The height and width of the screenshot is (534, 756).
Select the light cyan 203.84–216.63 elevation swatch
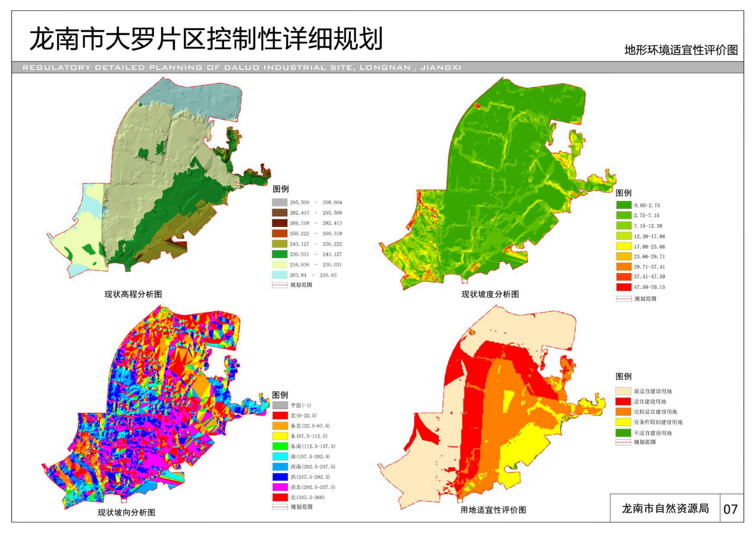(x=280, y=275)
